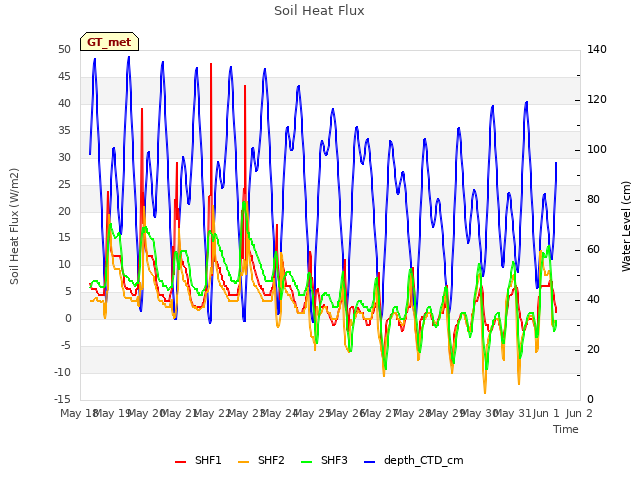
Task: Click the Soil Heat Flux (W/m2) axis label
Action: tap(14, 227)
